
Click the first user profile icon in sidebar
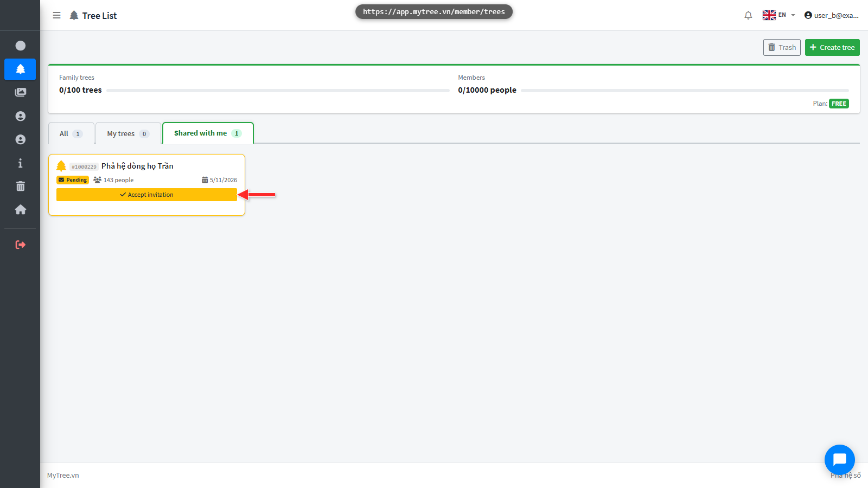(x=21, y=116)
